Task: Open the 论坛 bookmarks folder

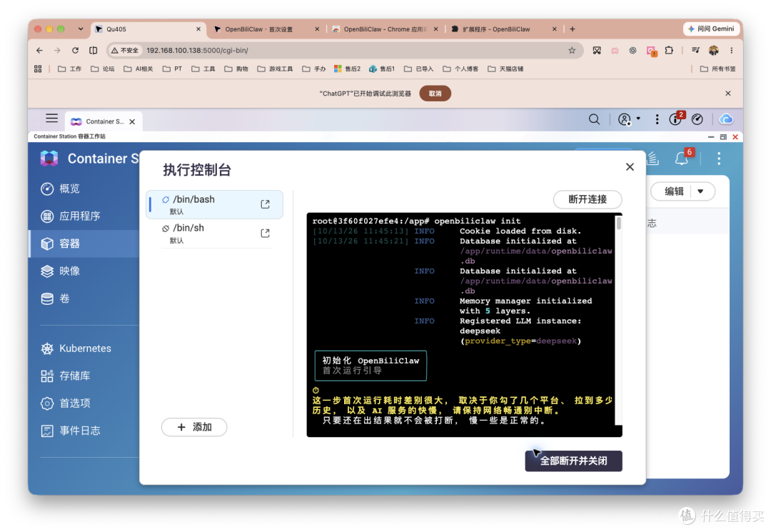Action: [102, 69]
